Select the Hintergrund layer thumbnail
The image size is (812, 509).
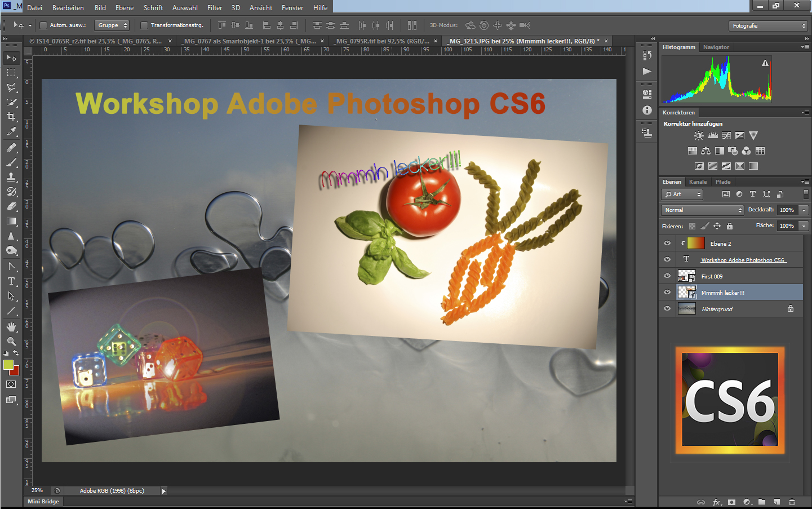(686, 309)
